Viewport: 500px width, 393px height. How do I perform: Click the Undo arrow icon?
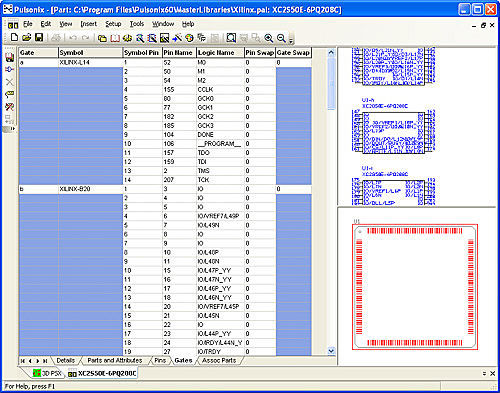click(73, 38)
